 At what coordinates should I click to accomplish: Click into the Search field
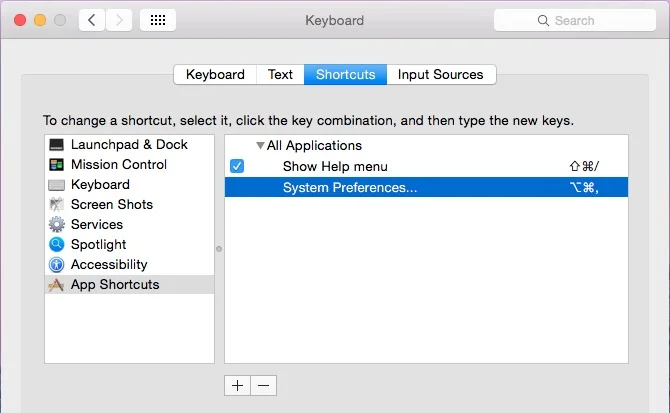pos(575,21)
